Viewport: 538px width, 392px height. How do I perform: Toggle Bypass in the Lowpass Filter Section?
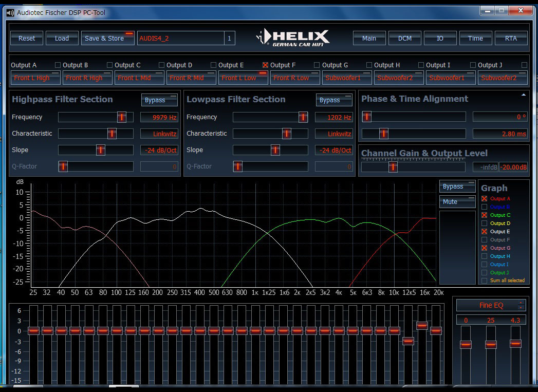coord(334,100)
